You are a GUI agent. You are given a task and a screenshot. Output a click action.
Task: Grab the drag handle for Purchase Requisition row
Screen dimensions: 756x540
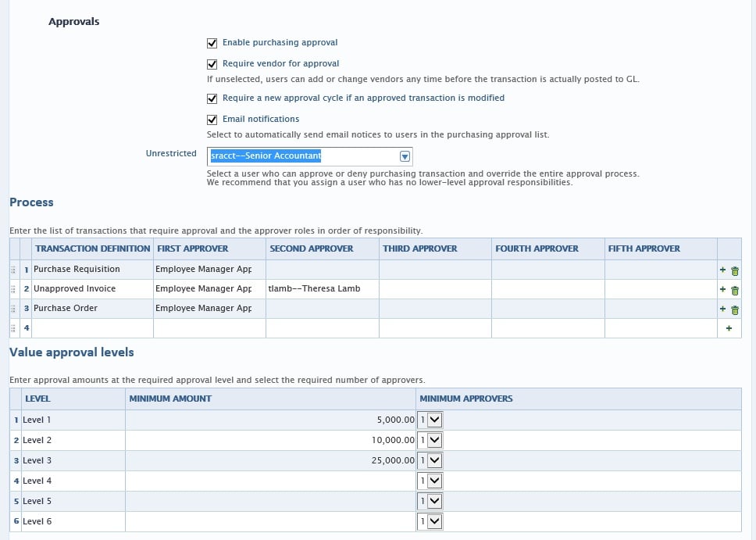pyautogui.click(x=13, y=270)
